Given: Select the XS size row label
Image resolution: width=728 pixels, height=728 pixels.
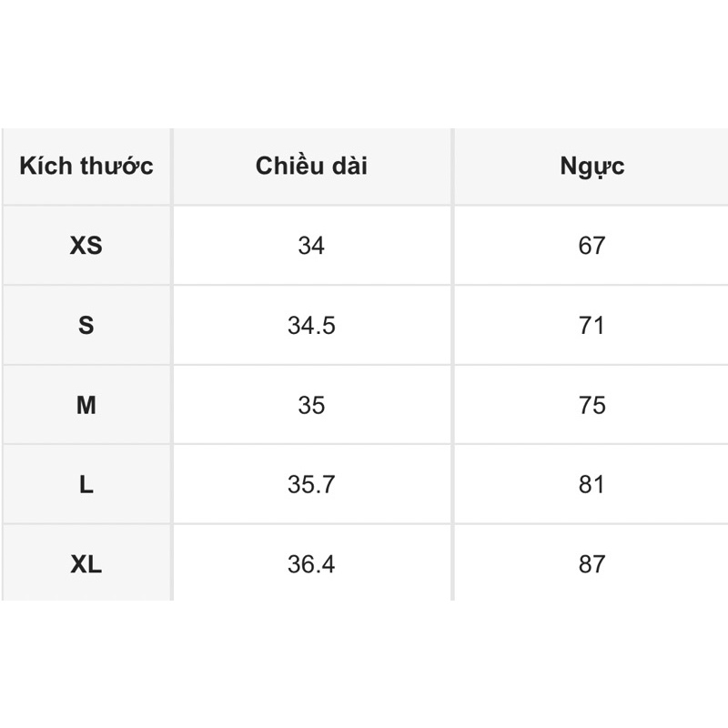Looking at the screenshot, I should (86, 246).
